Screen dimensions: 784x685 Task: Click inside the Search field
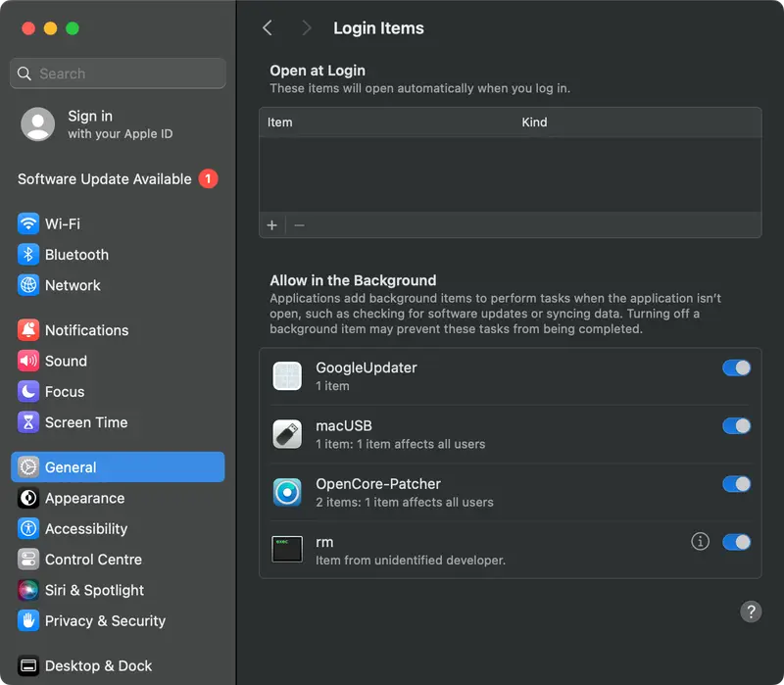pyautogui.click(x=118, y=73)
